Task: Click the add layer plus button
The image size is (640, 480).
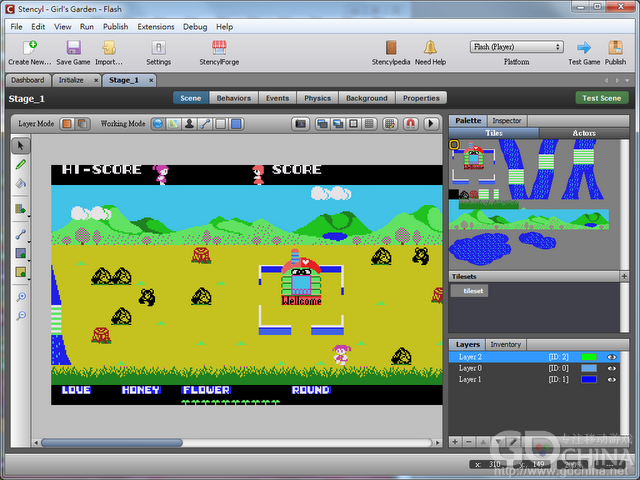Action: [455, 442]
